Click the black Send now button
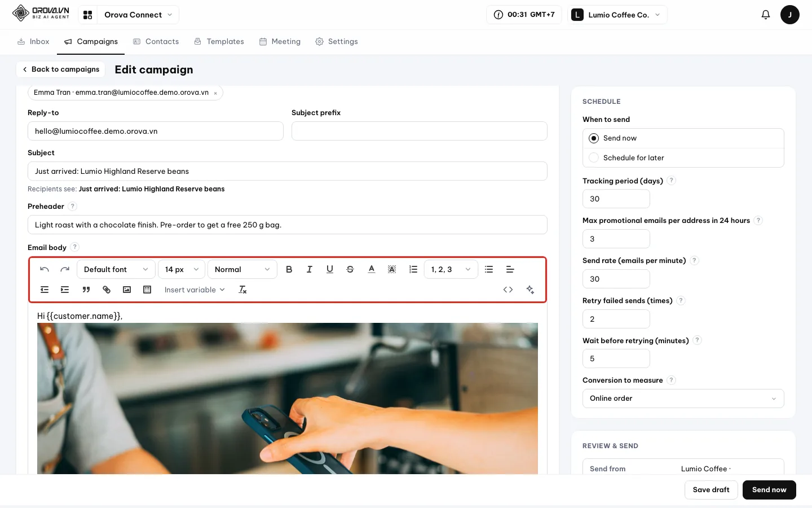The image size is (812, 508). tap(769, 490)
